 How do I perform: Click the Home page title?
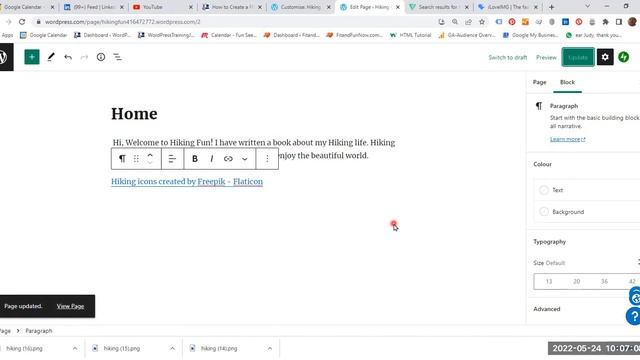(x=134, y=114)
